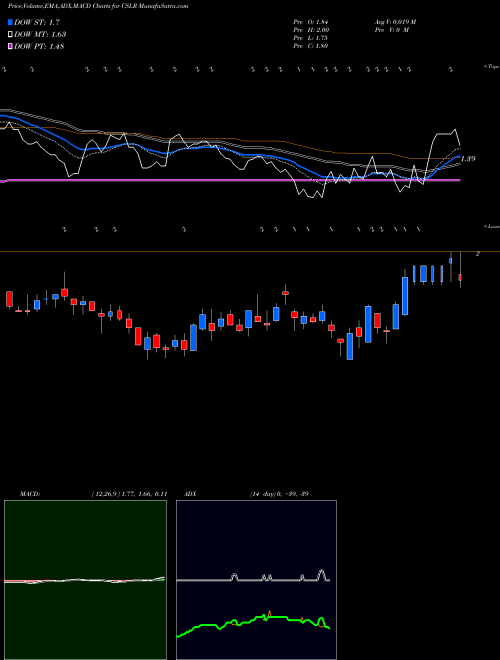The width and height of the screenshot is (500, 660).
Task: Click the MACD values '(12,26,9) 1.77, 1.66, 0.11'
Action: click(129, 494)
